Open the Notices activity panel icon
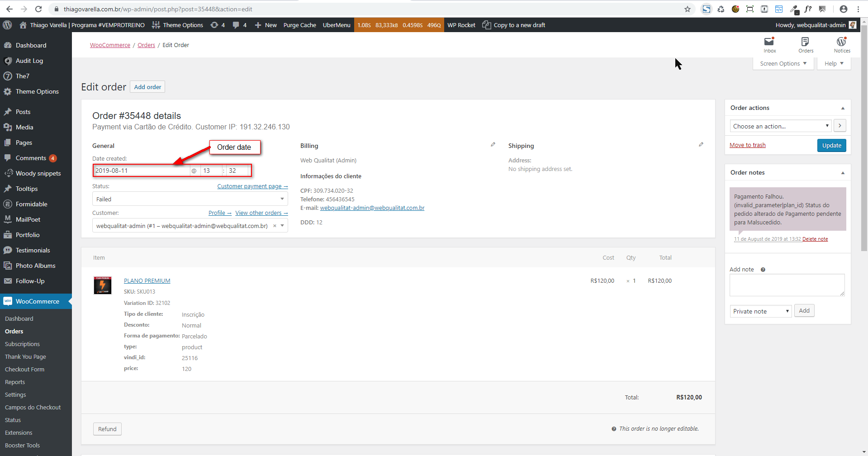868x456 pixels. click(842, 45)
